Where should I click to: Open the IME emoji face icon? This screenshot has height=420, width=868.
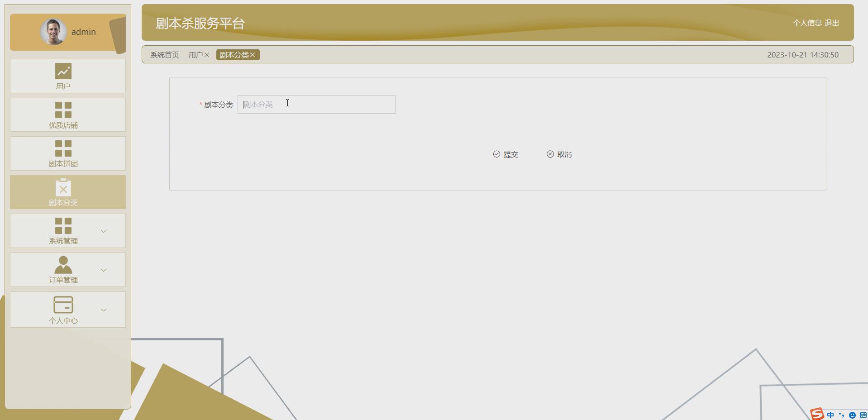852,415
